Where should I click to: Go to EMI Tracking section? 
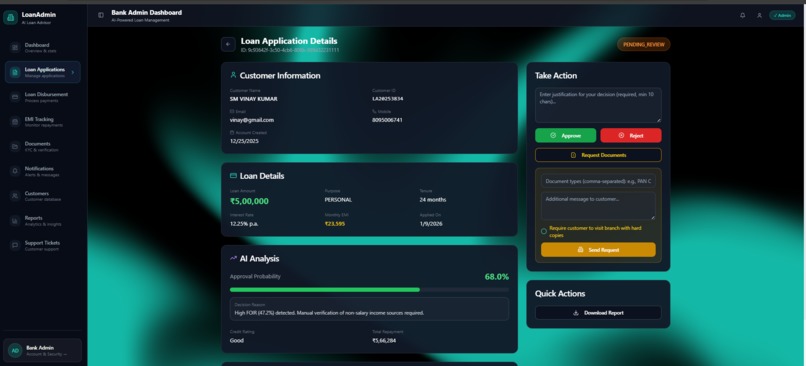[43, 122]
